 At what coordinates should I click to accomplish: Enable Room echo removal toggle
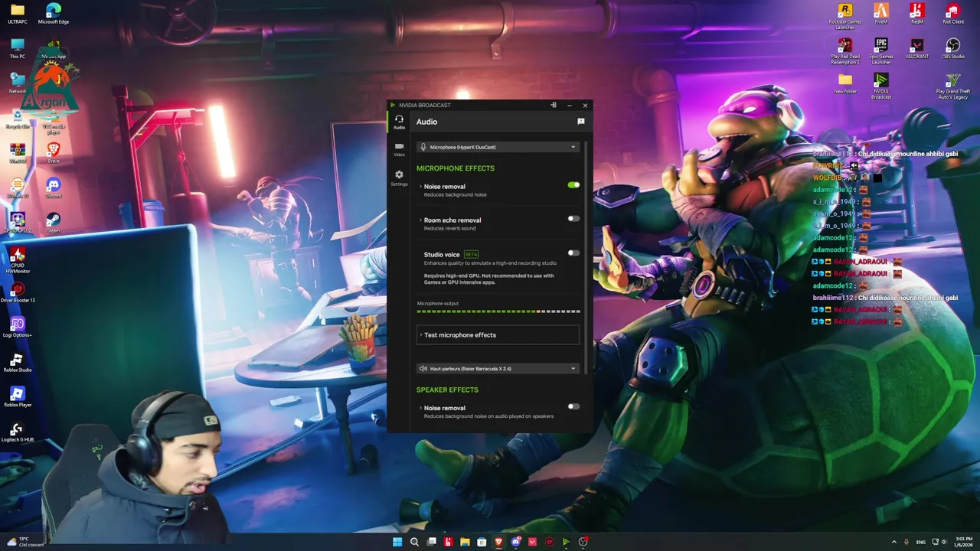573,219
